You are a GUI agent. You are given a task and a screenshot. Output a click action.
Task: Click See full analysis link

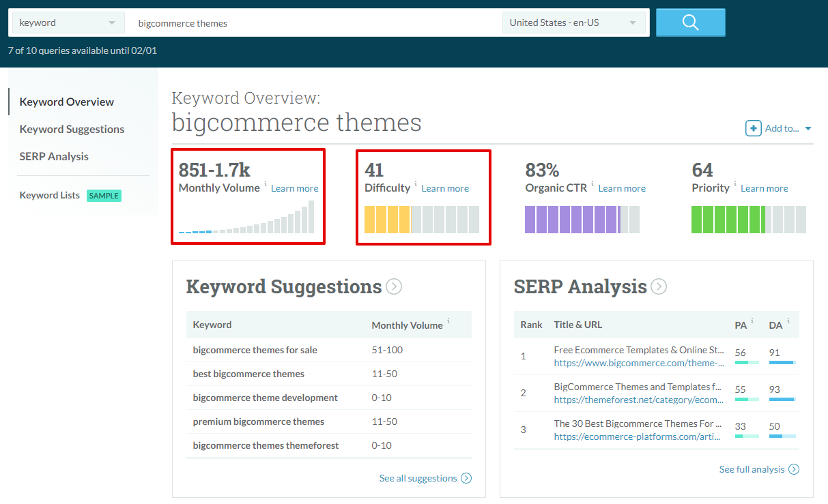point(752,469)
